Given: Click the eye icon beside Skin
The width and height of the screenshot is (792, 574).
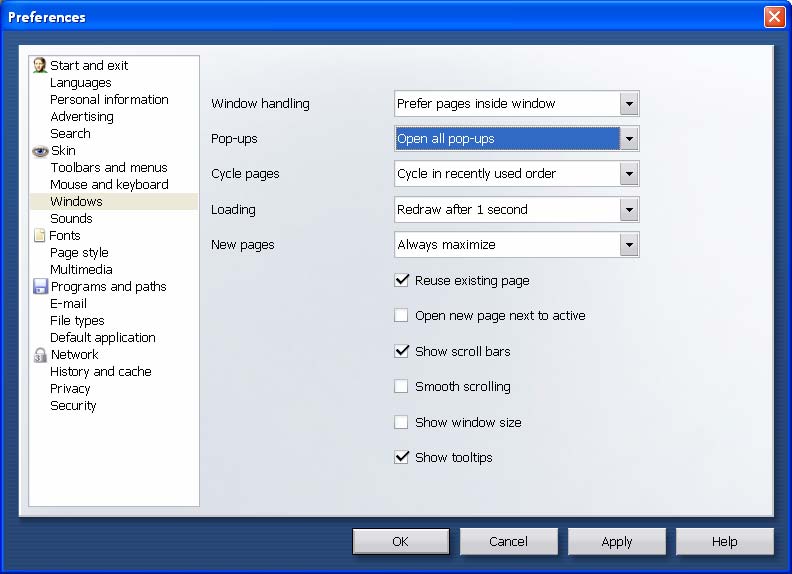Looking at the screenshot, I should pos(40,151).
